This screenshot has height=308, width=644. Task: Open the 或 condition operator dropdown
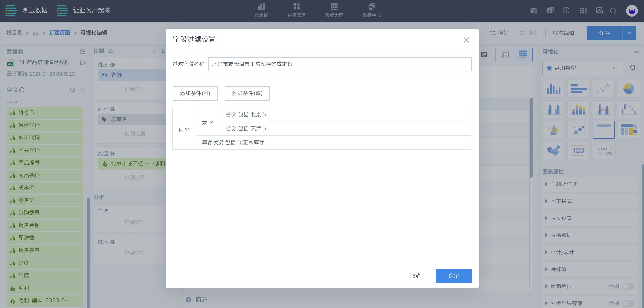tap(207, 122)
